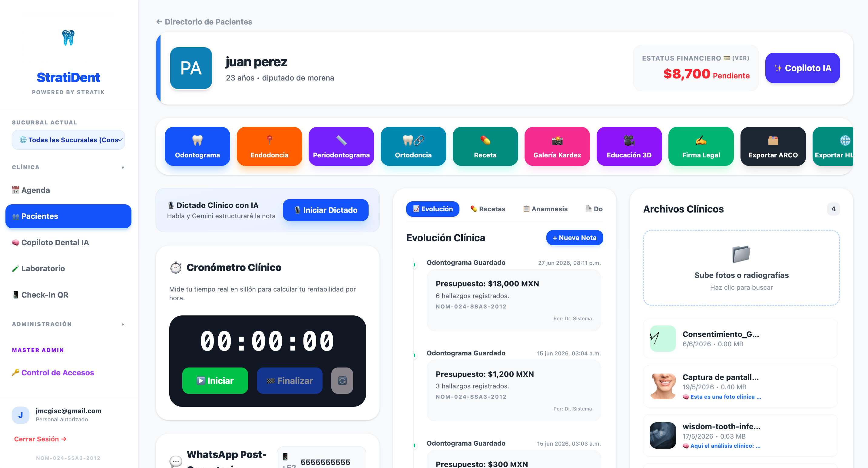868x468 pixels.
Task: Click Cerrar Sesión
Action: (x=40, y=439)
